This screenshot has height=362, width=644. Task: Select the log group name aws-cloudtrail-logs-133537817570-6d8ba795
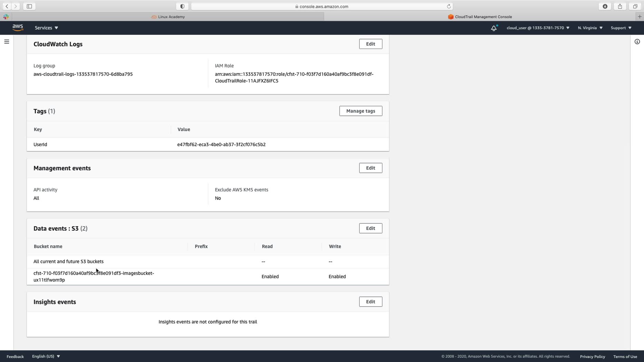83,74
